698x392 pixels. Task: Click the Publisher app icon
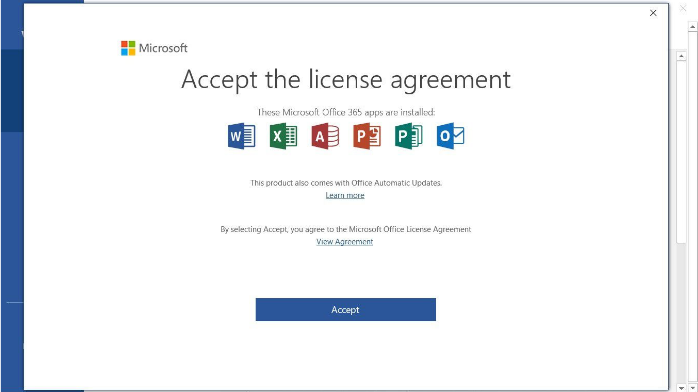(409, 136)
